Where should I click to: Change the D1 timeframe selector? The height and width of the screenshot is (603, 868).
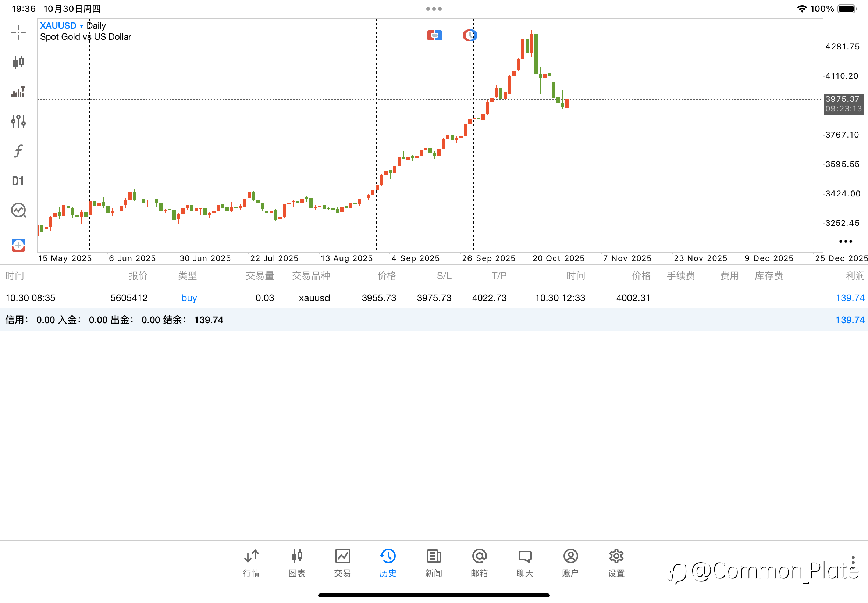click(x=18, y=181)
